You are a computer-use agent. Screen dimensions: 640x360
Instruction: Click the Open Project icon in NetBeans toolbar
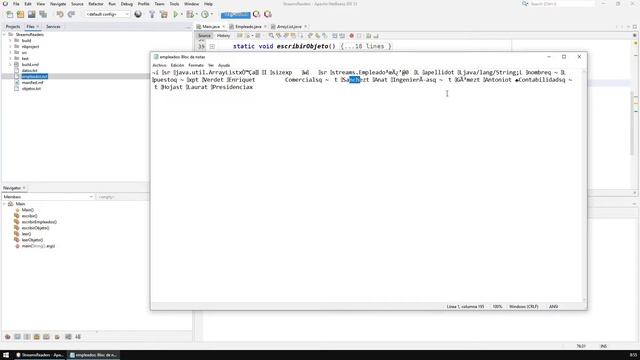click(31, 14)
